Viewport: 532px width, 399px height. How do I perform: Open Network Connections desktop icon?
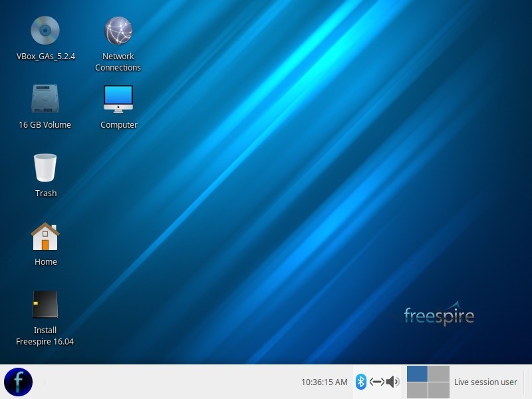pyautogui.click(x=118, y=31)
